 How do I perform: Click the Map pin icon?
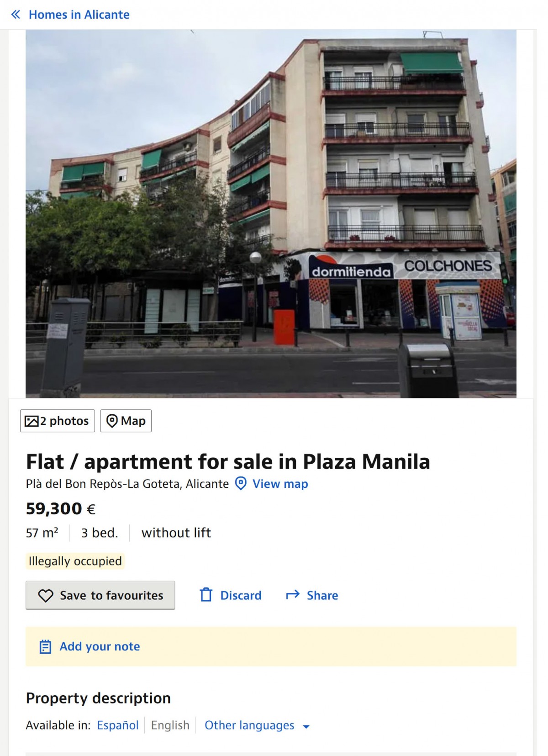[112, 421]
